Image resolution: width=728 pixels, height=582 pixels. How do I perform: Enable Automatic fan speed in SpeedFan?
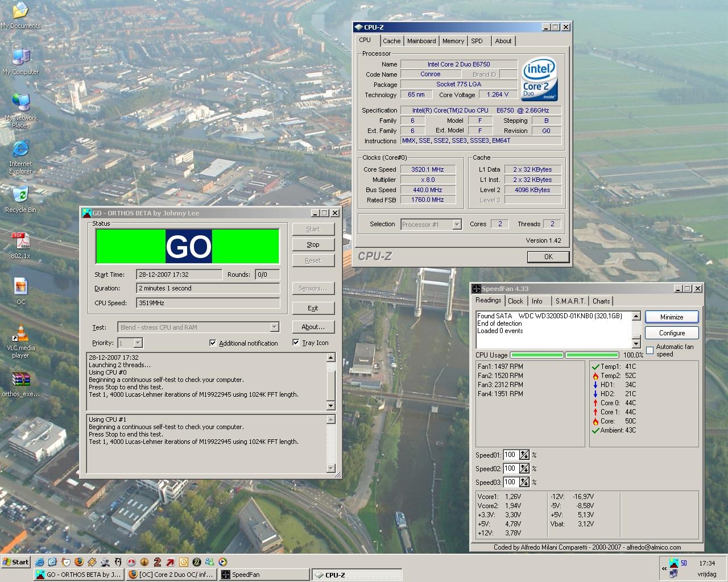point(650,350)
